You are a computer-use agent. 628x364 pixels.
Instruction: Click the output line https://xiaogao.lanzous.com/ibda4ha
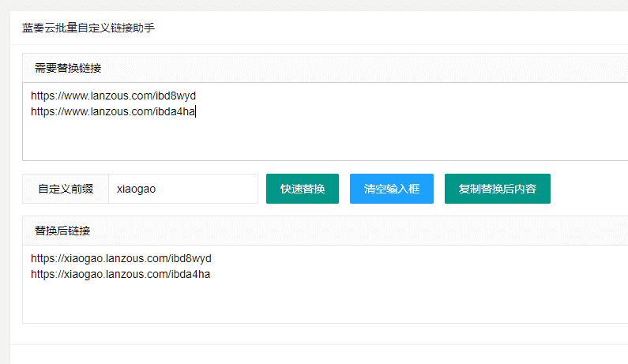(x=121, y=274)
